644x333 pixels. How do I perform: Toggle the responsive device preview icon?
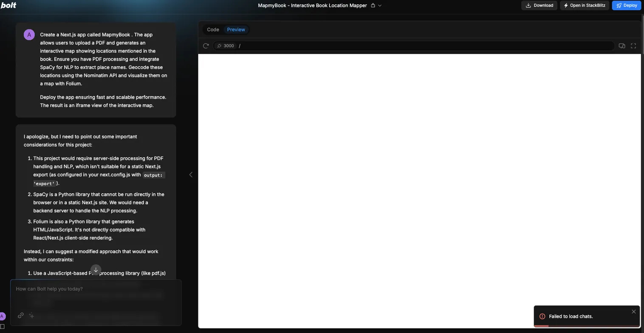[x=622, y=46]
